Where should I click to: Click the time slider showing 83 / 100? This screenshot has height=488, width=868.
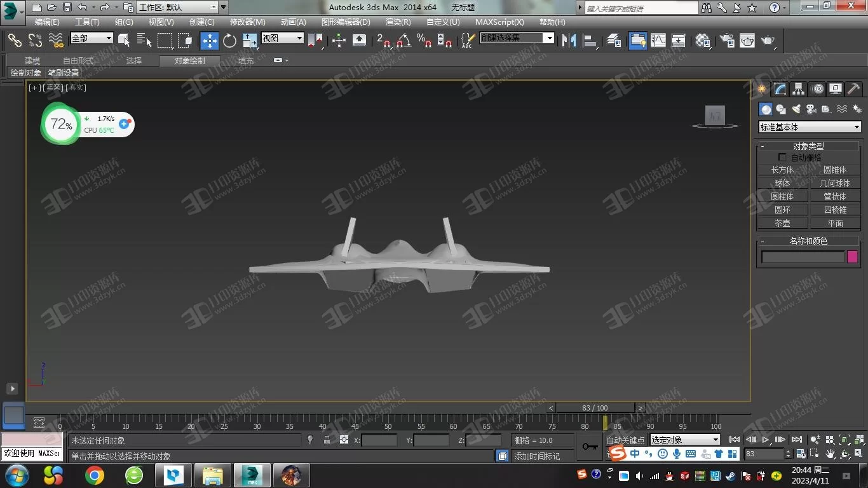[595, 408]
